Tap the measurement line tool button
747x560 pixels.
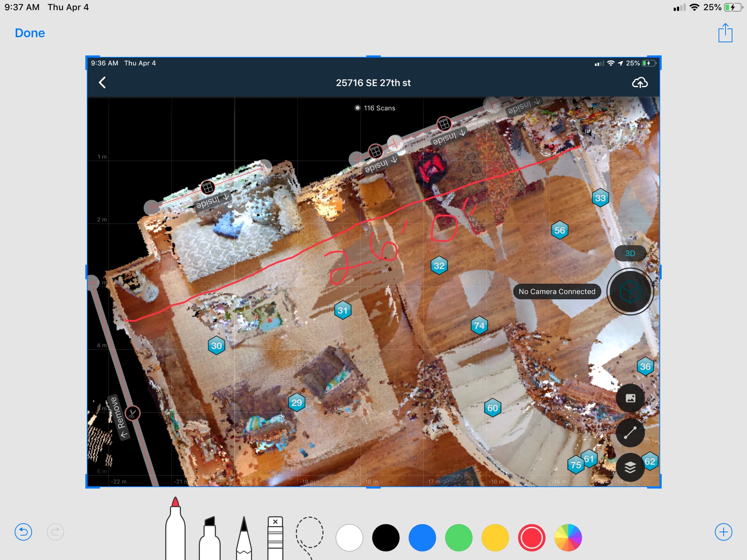coord(630,433)
